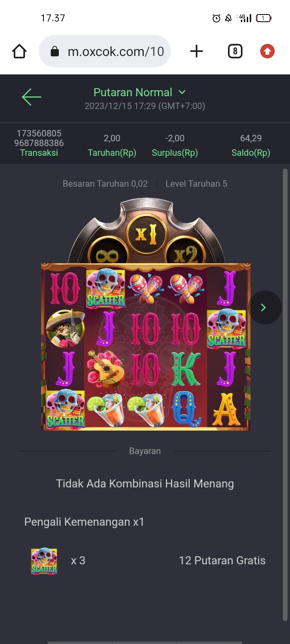Viewport: 290px width, 644px height.
Task: Tap the scatter icon in payout row
Action: coord(44,561)
